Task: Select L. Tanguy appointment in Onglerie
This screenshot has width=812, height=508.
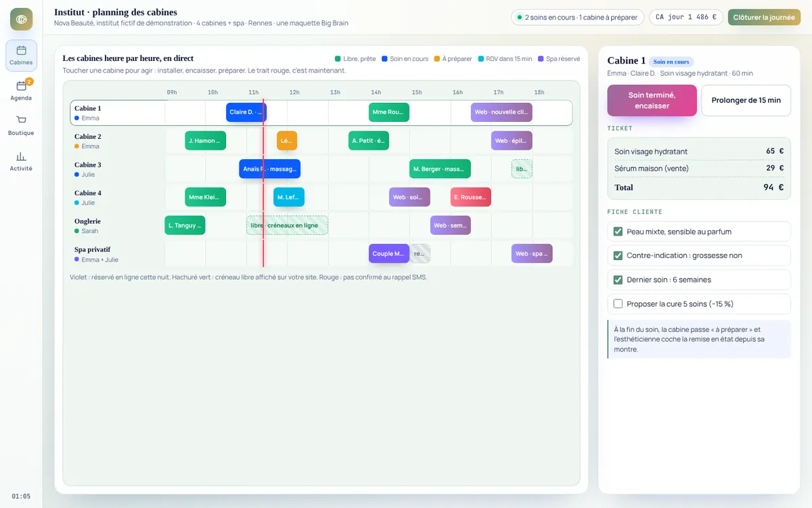Action: coord(185,226)
